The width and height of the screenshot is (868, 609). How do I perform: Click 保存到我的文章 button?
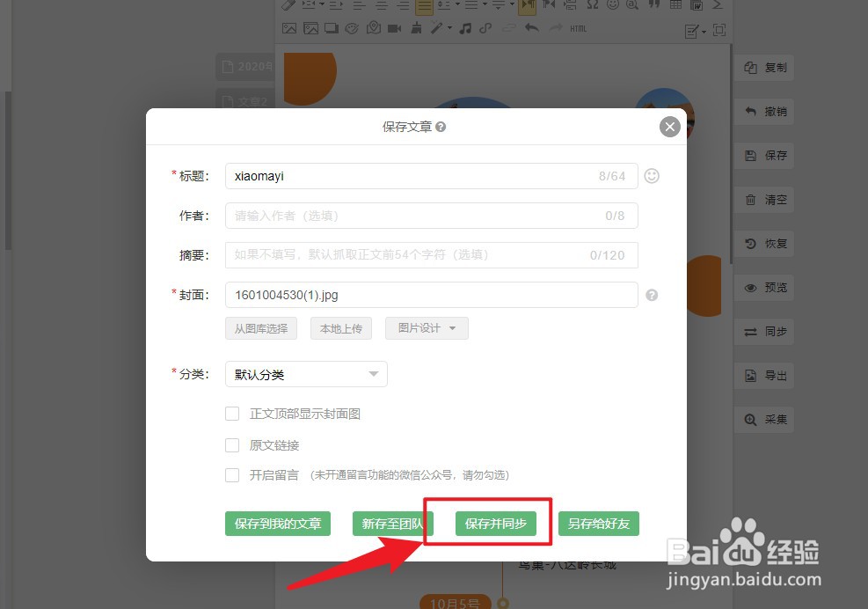coord(278,524)
